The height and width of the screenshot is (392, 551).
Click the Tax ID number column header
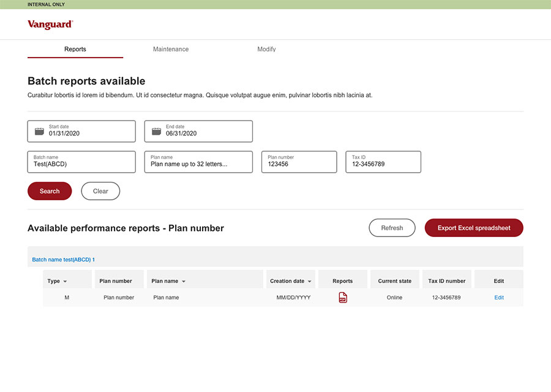(447, 279)
